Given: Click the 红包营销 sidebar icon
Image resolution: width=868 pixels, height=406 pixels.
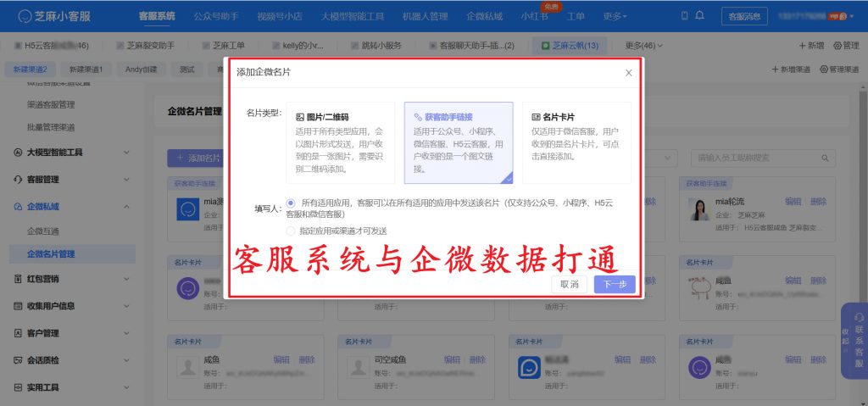Looking at the screenshot, I should point(18,279).
